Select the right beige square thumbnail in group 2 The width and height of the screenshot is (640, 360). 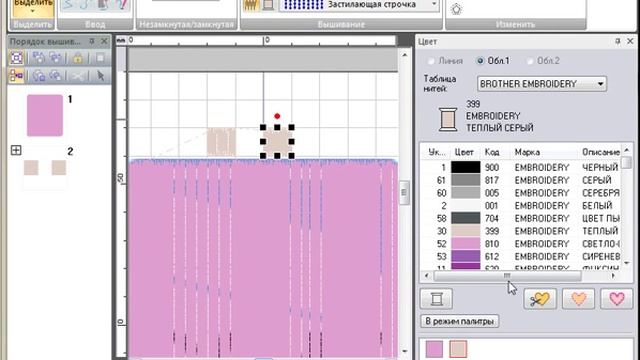pyautogui.click(x=59, y=168)
